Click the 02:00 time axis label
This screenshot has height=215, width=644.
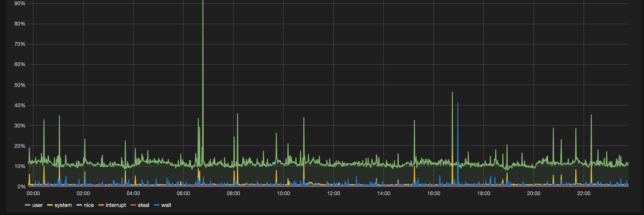pos(83,194)
